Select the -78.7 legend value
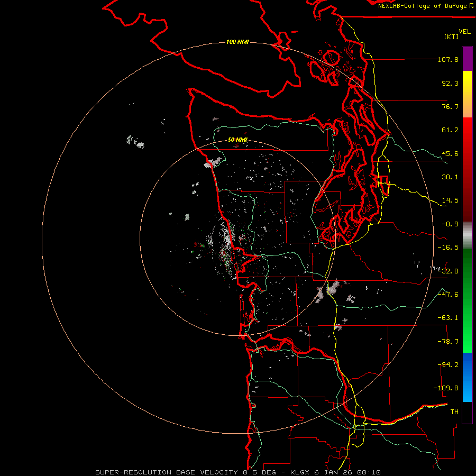Image resolution: width=476 pixels, height=476 pixels. pyautogui.click(x=448, y=342)
